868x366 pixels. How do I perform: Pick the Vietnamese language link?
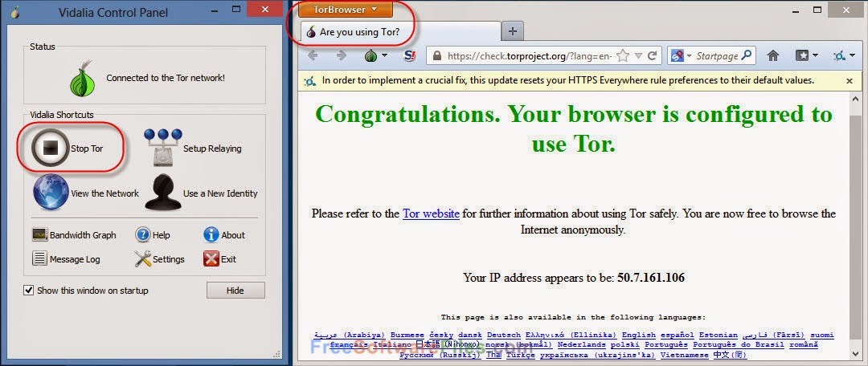684,355
